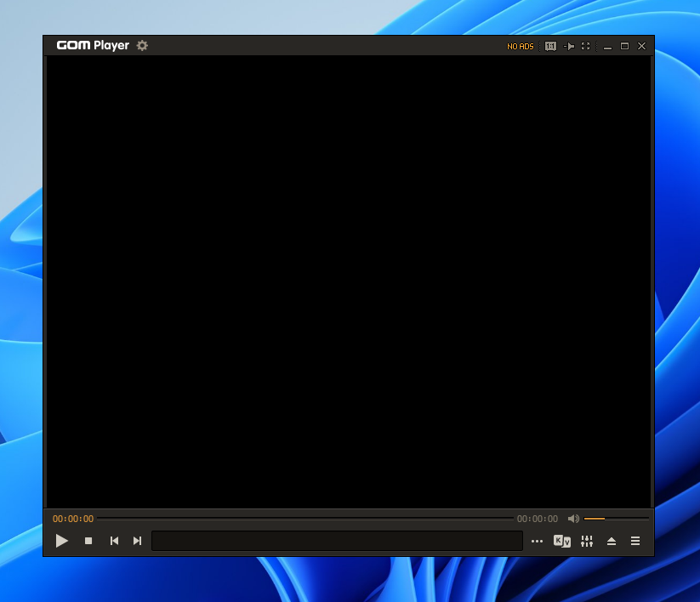The height and width of the screenshot is (602, 700).
Task: Adjust the orange volume slider
Action: (616, 519)
